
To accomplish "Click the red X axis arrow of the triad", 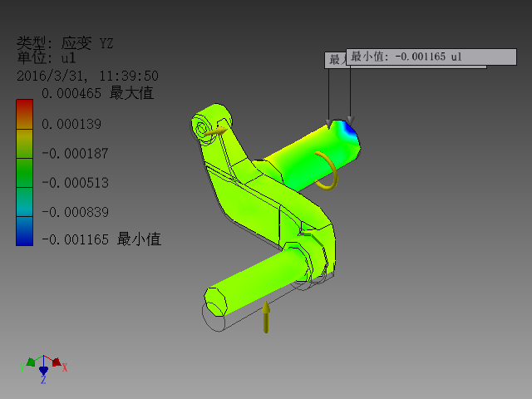I will (x=57, y=362).
